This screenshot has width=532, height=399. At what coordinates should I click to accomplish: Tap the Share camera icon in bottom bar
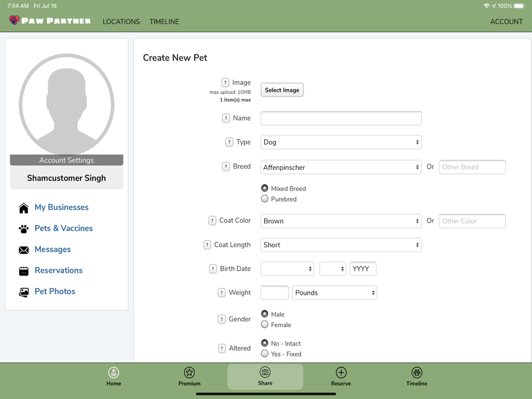[265, 372]
